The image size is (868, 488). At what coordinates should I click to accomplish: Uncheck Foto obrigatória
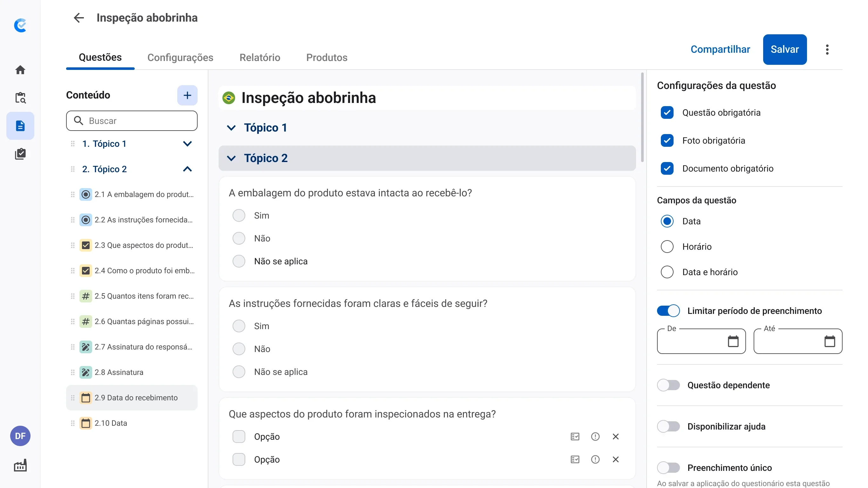(668, 140)
